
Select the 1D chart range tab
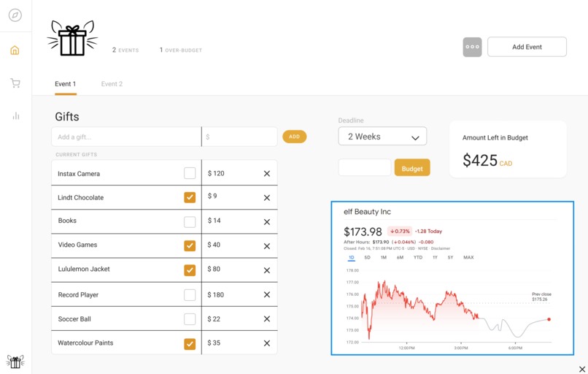point(352,258)
